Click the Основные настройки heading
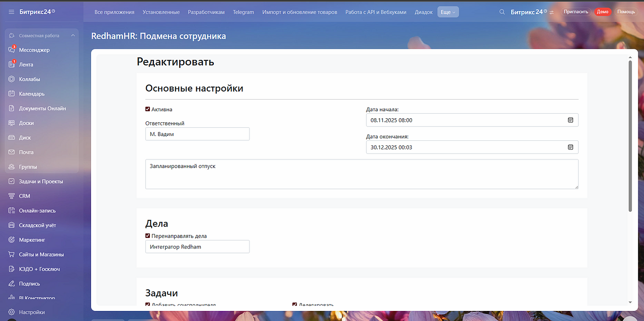 click(194, 89)
